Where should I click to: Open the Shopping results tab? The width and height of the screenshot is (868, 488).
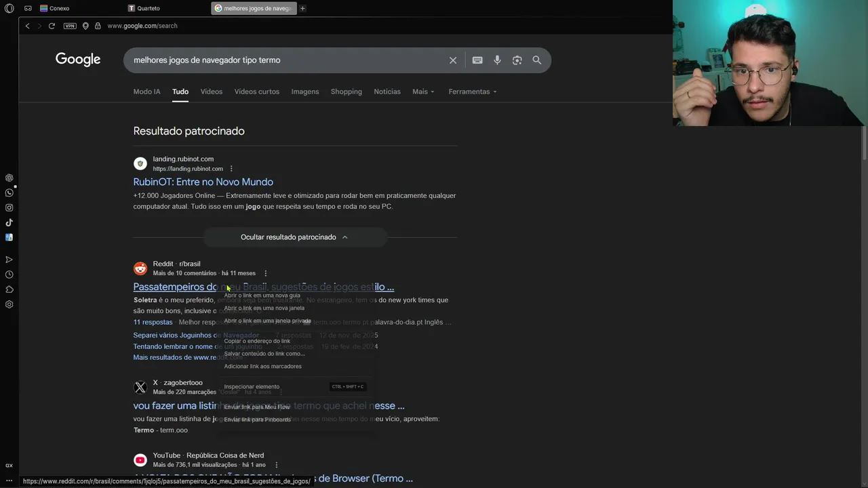pos(346,91)
